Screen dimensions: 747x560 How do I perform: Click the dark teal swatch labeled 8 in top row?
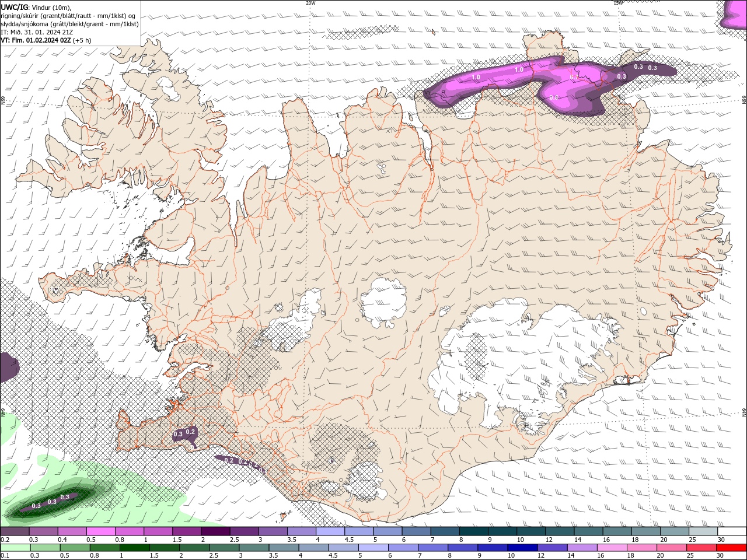tap(474, 531)
